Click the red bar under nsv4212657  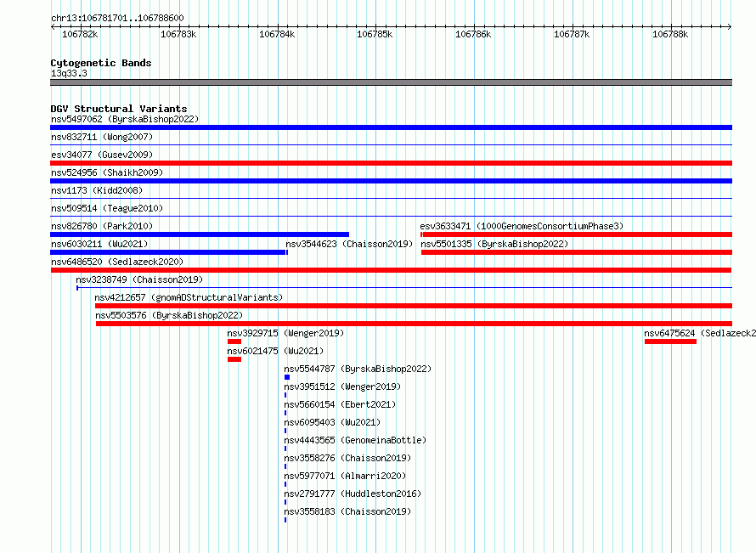pyautogui.click(x=414, y=306)
